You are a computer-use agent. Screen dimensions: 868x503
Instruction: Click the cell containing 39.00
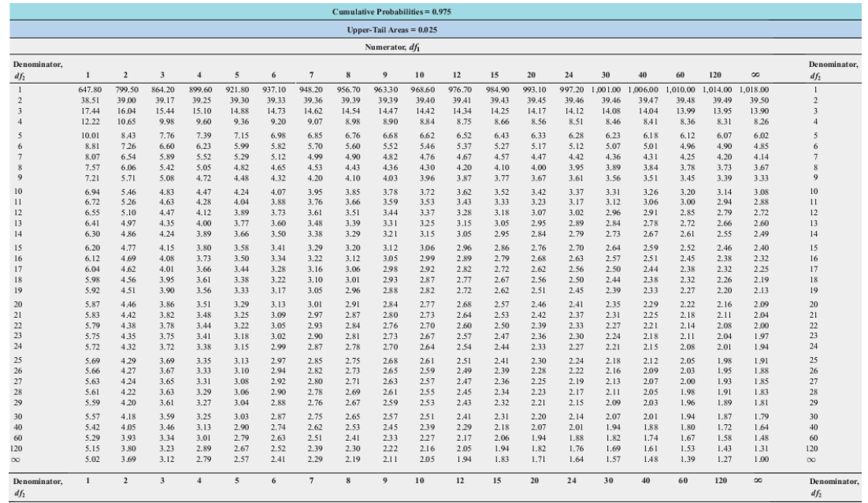[127, 100]
